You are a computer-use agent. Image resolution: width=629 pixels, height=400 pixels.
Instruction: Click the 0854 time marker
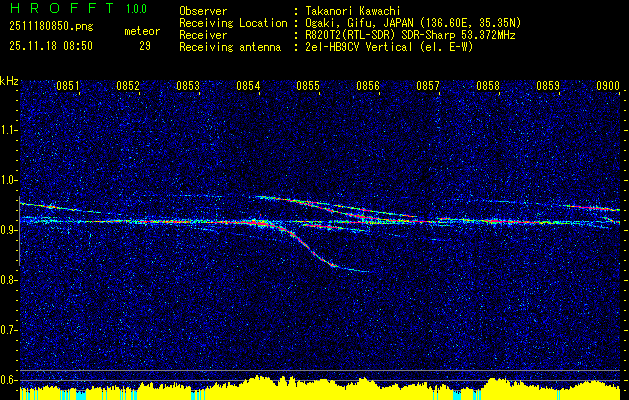tap(248, 86)
